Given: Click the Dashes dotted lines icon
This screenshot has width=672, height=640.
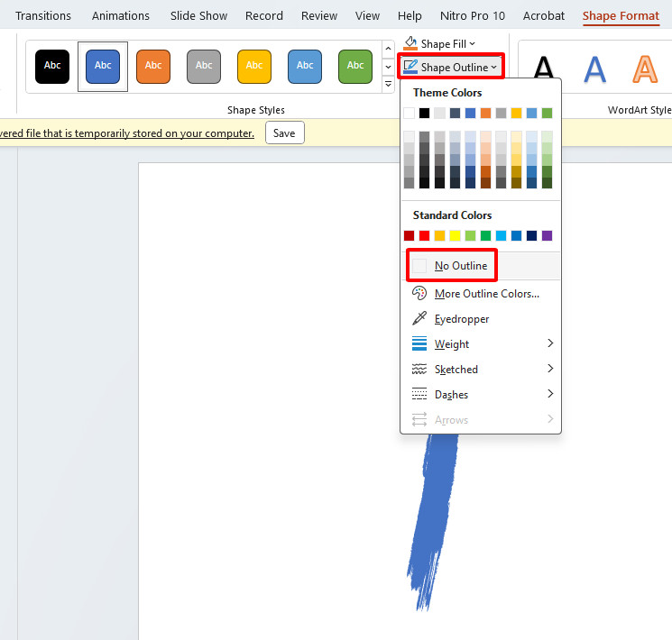Looking at the screenshot, I should 419,394.
